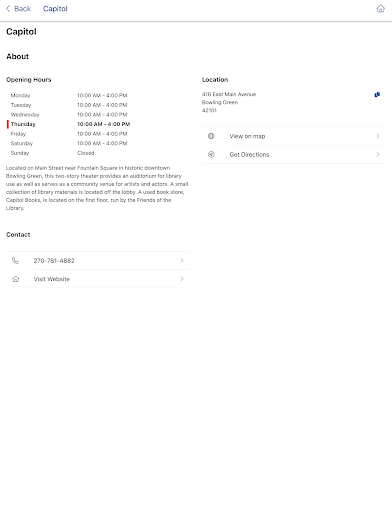Viewport: 392px width, 512px height.
Task: Expand the Visit Website row chevron
Action: (182, 279)
